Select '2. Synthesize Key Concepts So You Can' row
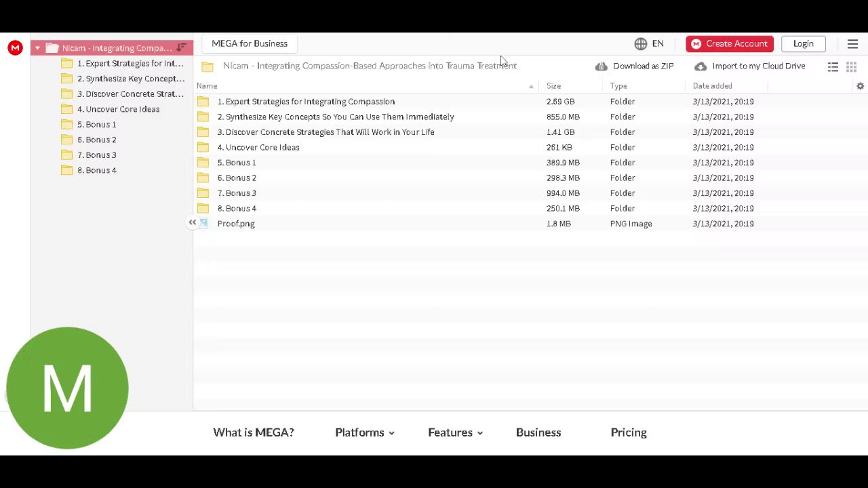 coord(530,117)
